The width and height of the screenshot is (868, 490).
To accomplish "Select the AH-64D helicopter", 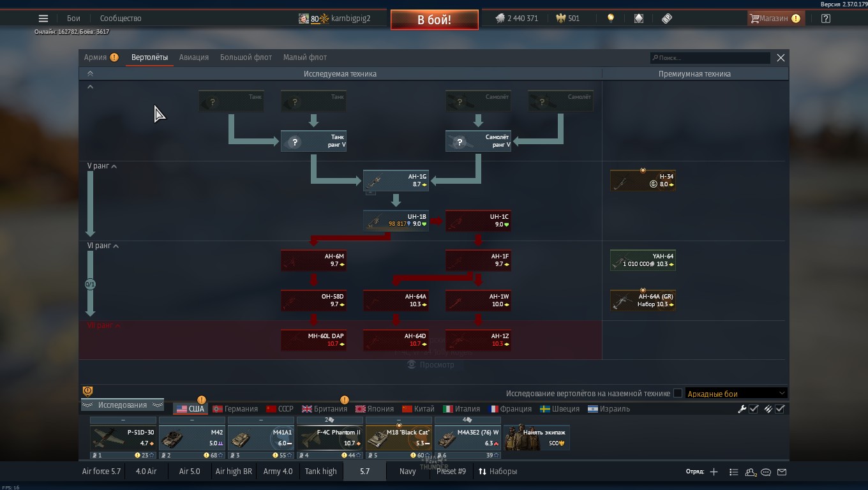I will coord(396,340).
